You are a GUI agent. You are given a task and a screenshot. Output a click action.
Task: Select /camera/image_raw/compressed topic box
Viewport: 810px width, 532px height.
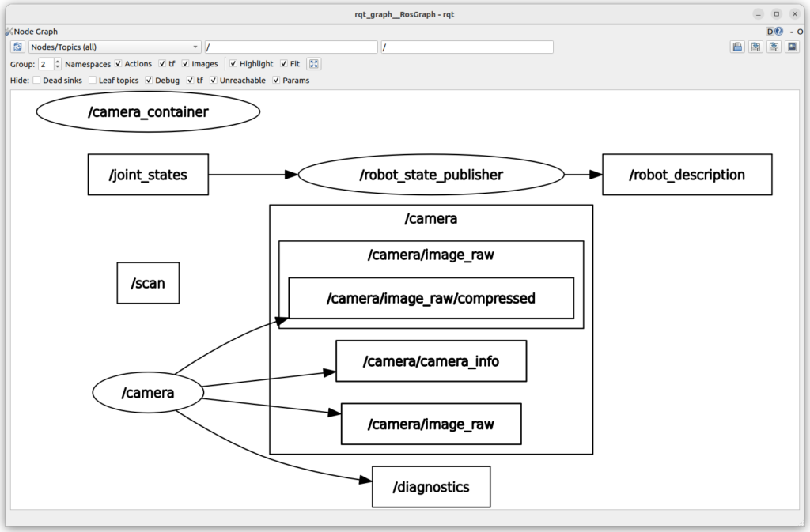431,298
